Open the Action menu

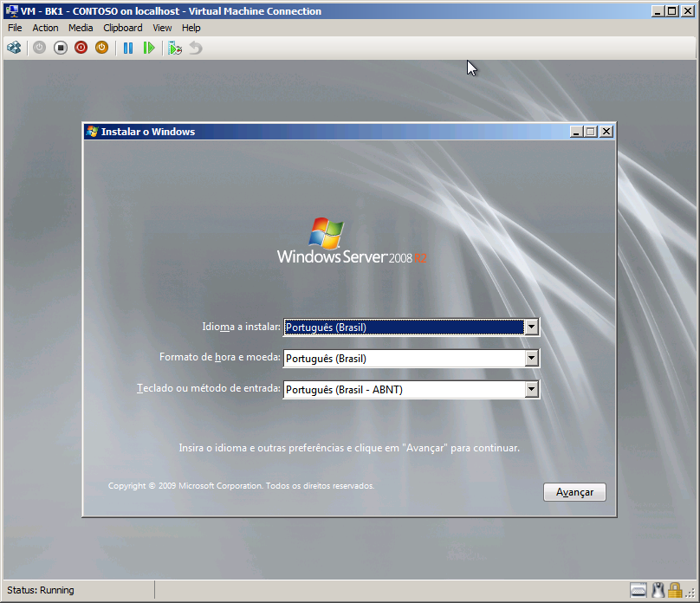click(x=45, y=28)
